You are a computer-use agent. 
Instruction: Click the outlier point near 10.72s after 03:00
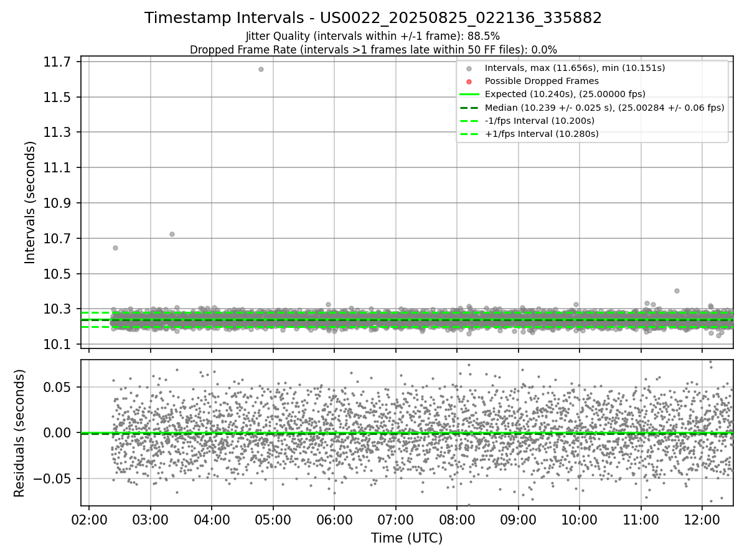pos(172,234)
